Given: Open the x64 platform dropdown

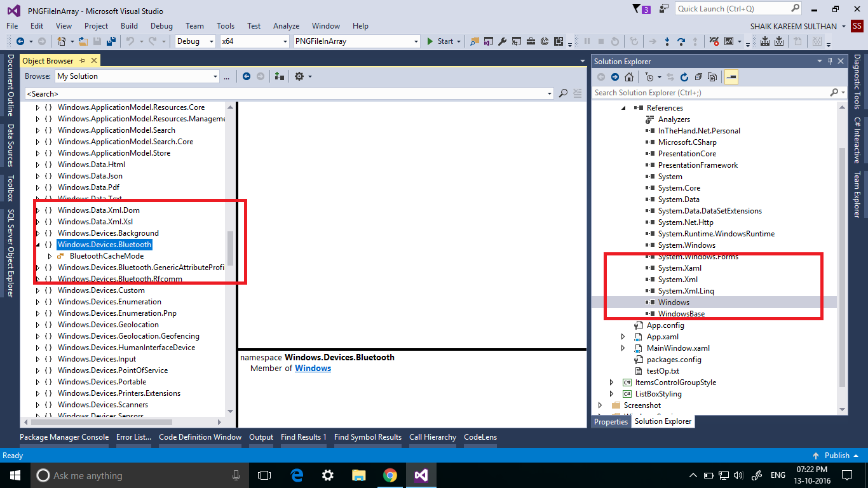Looking at the screenshot, I should (285, 41).
